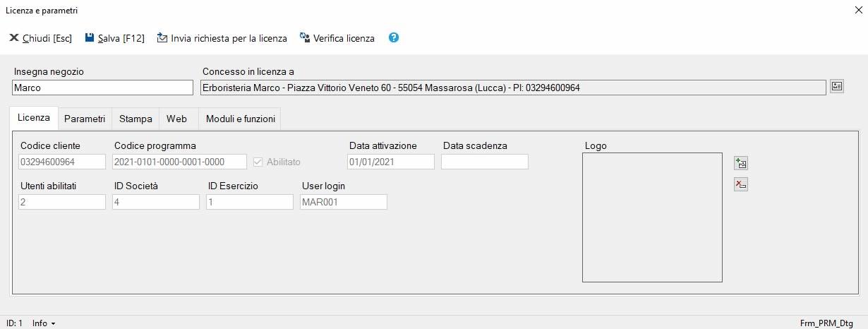
Task: Click the blue help question mark icon
Action: 394,38
